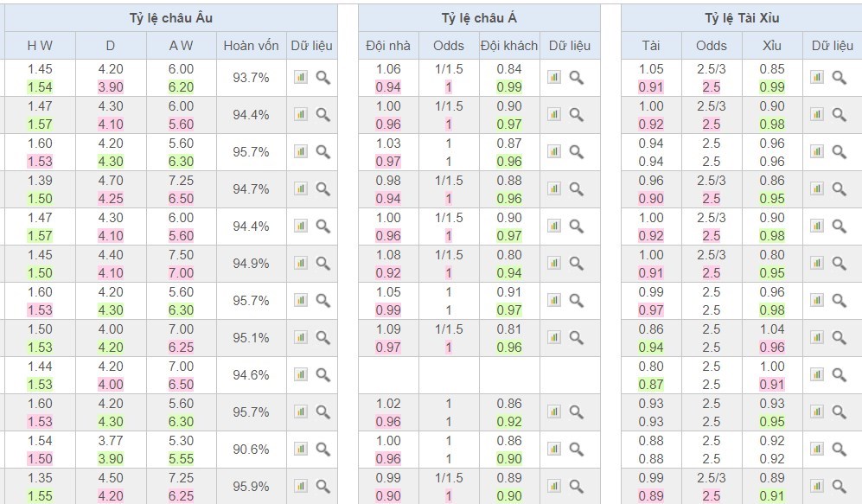Click the 3.77 draw odds cell
Screen dimensions: 862x504
pyautogui.click(x=111, y=441)
